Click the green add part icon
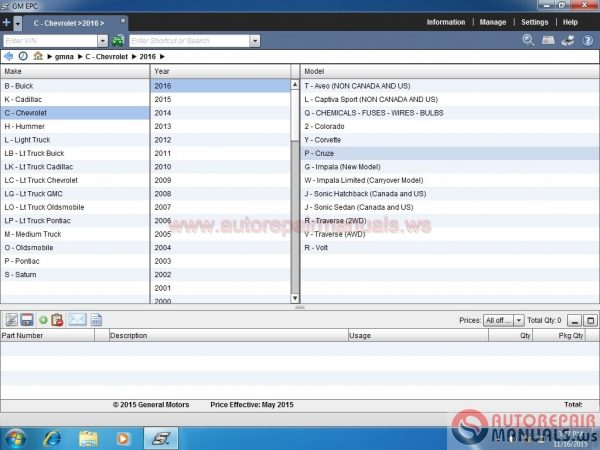600x450 pixels. point(43,320)
